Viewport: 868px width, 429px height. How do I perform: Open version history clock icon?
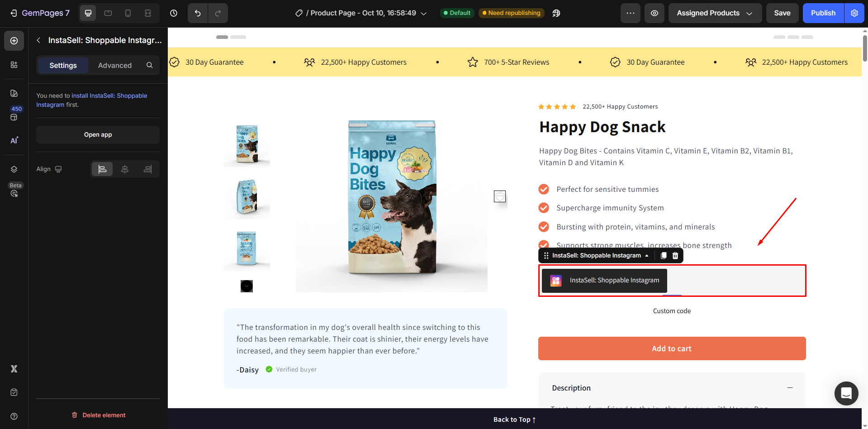tap(174, 13)
